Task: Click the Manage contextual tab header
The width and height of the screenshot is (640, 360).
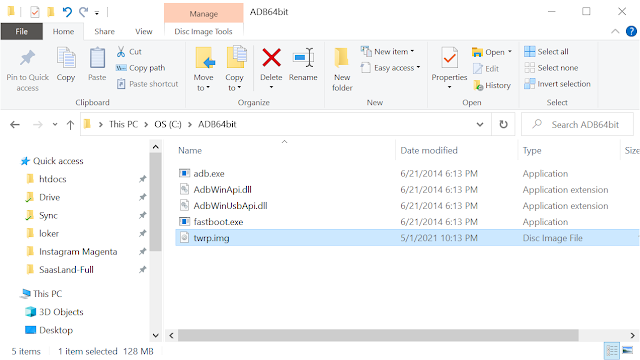Action: point(203,13)
